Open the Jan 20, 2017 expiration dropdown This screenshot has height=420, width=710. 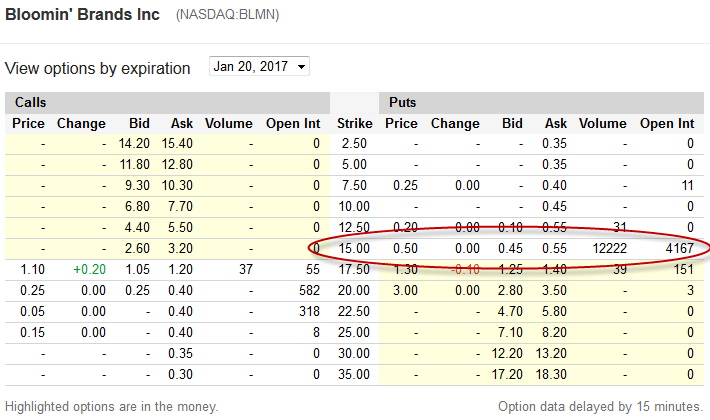click(x=259, y=67)
